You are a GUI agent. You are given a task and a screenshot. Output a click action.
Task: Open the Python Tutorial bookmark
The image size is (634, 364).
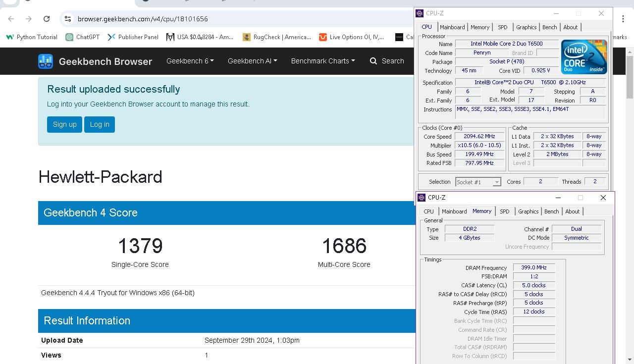(32, 37)
